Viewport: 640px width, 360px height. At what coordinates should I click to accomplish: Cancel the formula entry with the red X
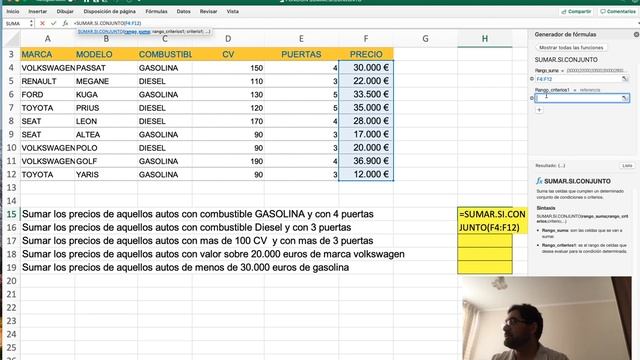(x=42, y=24)
